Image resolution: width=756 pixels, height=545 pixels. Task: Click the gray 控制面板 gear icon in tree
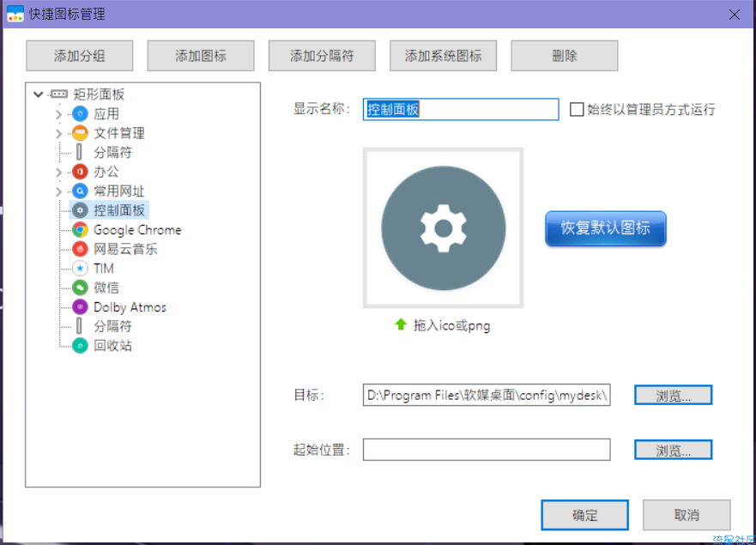click(80, 210)
